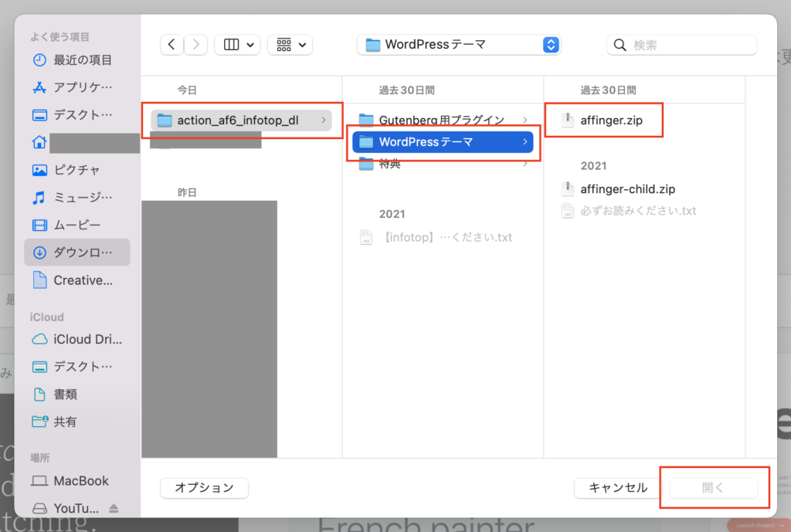Expand the Gutenberg用プラグイン folder chevron
The width and height of the screenshot is (791, 532).
[x=525, y=120]
